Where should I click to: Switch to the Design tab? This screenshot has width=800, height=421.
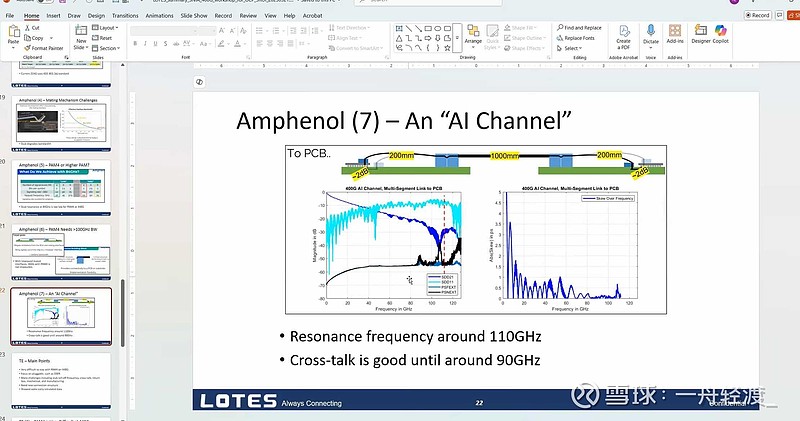click(x=96, y=16)
